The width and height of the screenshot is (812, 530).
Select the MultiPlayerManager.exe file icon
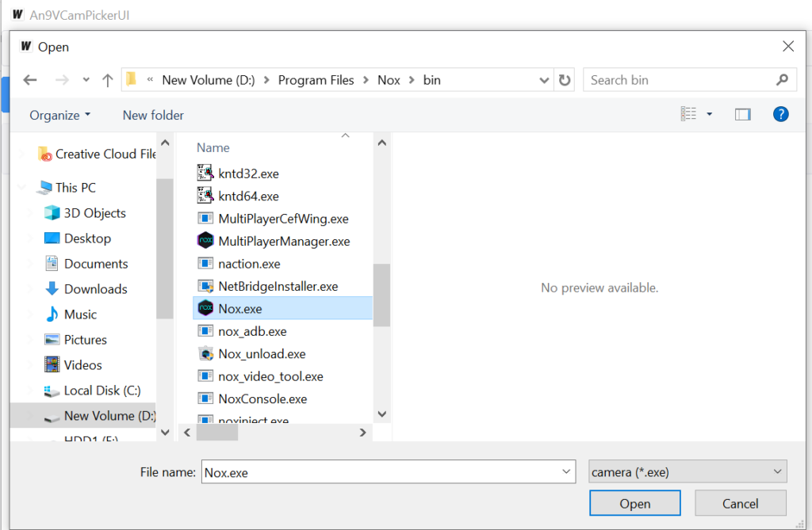coord(205,241)
